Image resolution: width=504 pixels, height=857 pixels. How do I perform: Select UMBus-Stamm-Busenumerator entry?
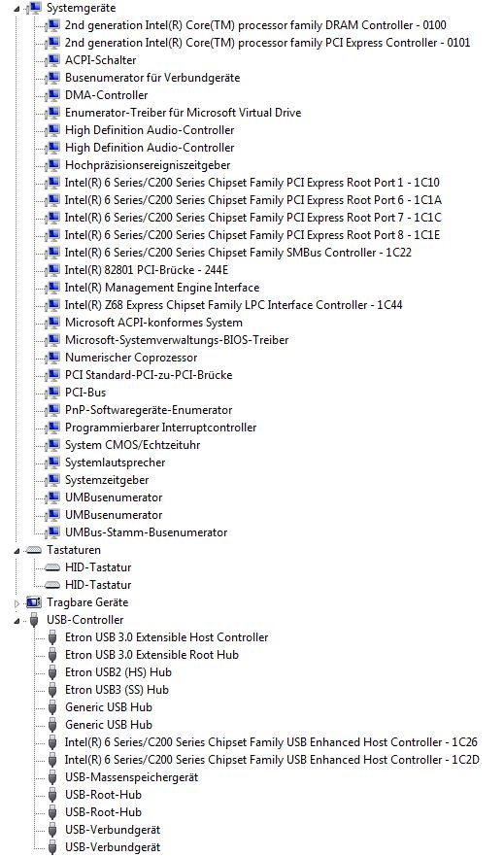click(x=146, y=532)
